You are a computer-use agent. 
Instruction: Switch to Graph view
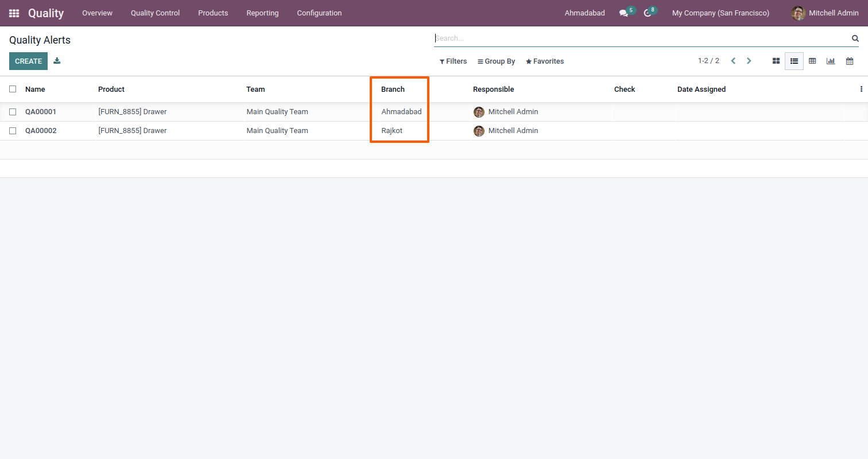click(x=831, y=61)
